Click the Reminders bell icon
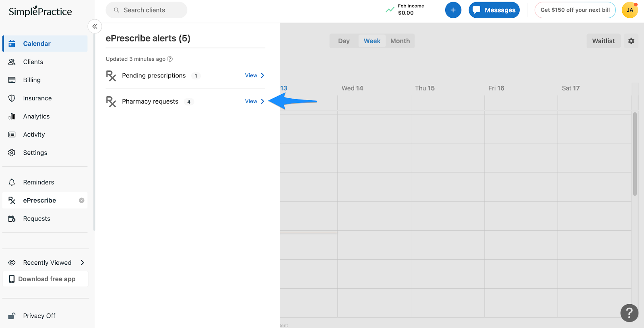This screenshot has height=328, width=644. [12, 182]
